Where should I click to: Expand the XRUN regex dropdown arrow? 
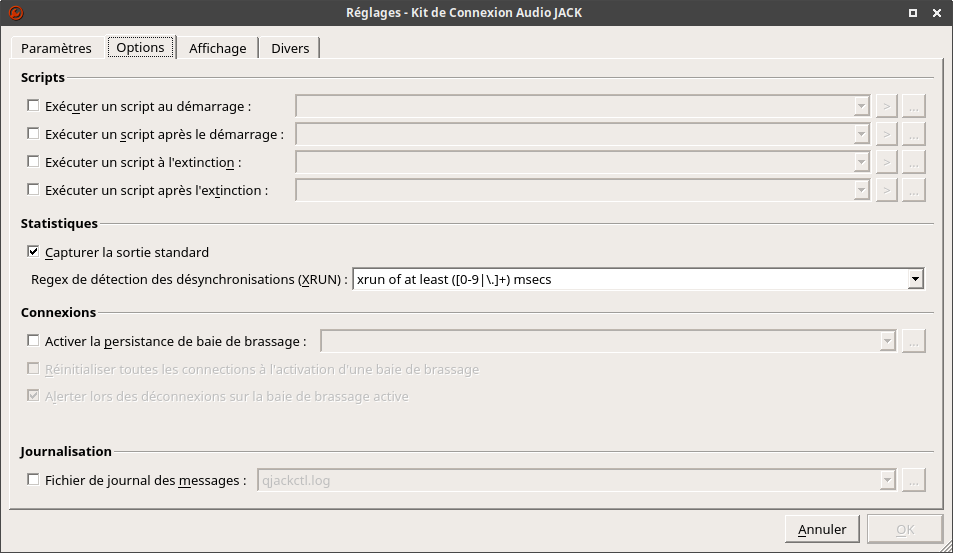tap(915, 280)
